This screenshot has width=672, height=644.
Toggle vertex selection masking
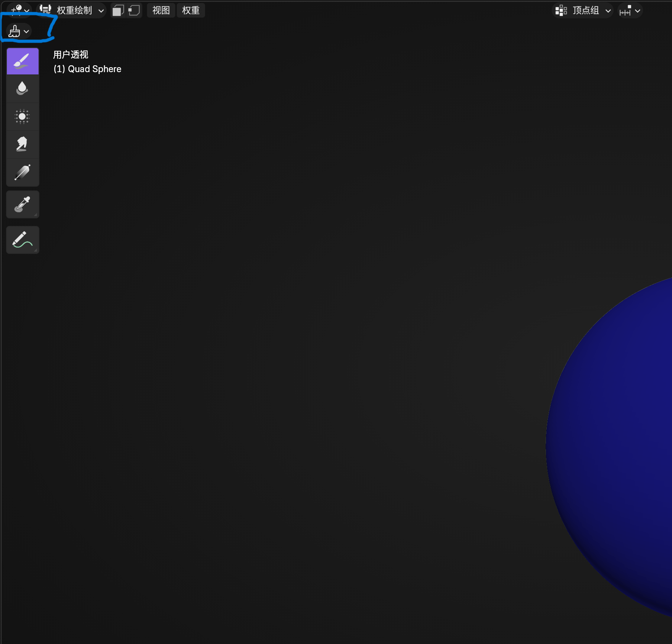point(134,10)
